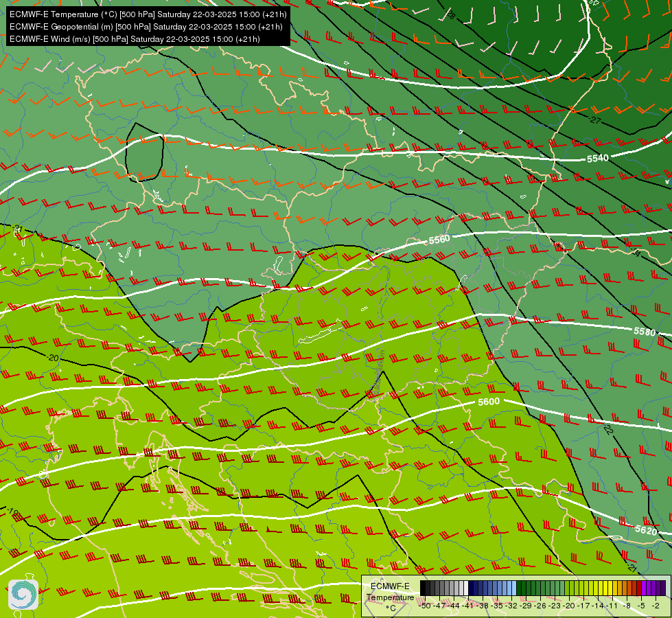Viewport: 672px width, 618px height.
Task: Click the -20 isotherm label on the map
Action: tap(52, 358)
